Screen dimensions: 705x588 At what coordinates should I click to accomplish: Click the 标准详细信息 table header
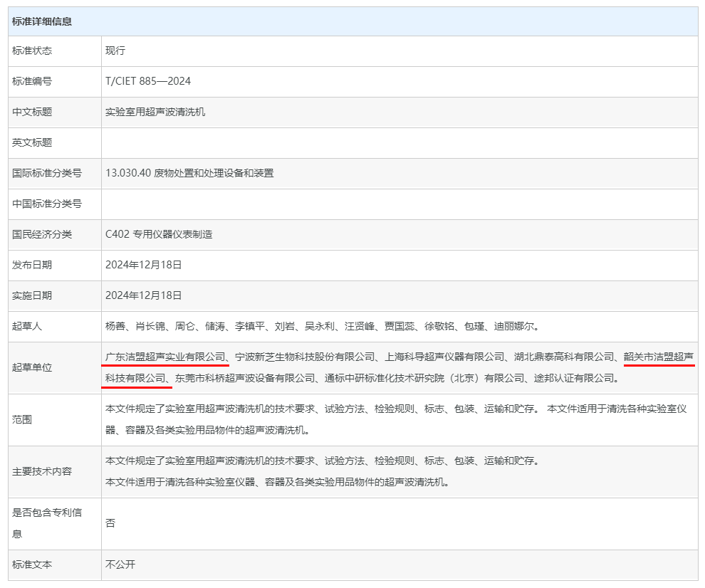(x=42, y=21)
